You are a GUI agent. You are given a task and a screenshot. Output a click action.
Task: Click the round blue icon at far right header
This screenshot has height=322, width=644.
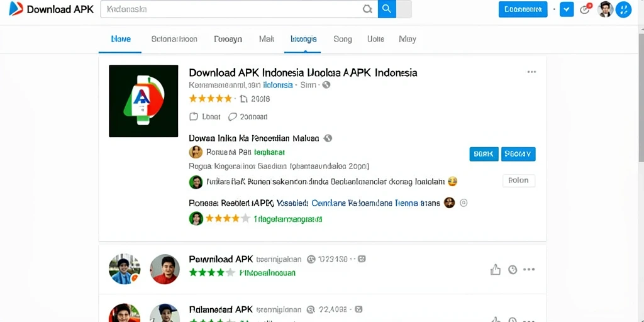623,9
